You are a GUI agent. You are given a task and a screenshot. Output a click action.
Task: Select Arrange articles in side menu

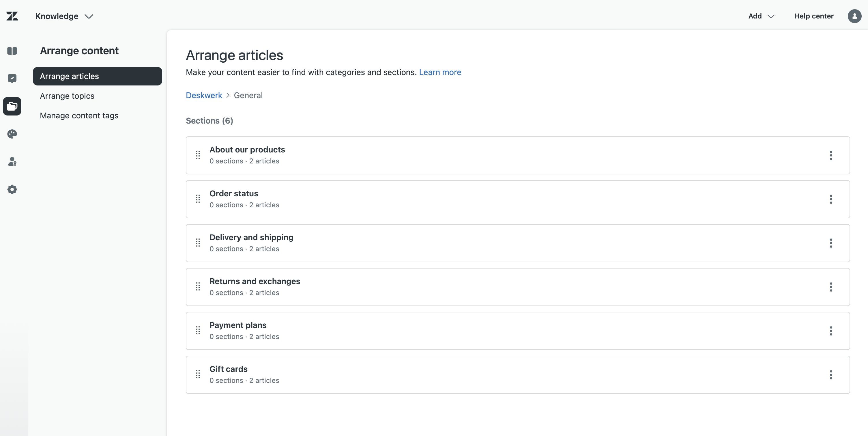[x=97, y=76]
